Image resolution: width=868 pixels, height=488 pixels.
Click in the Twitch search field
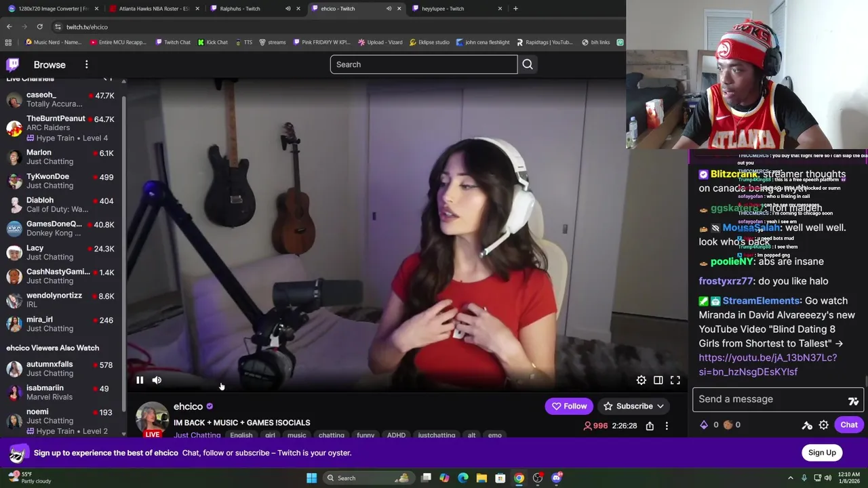pos(424,64)
